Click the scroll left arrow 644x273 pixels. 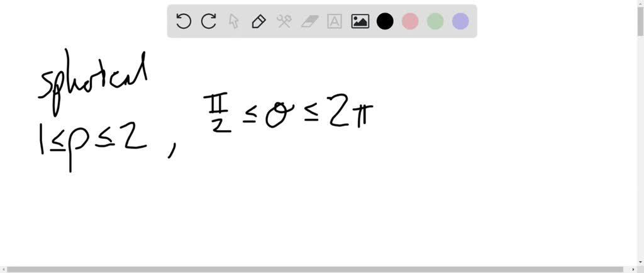pyautogui.click(x=3, y=269)
